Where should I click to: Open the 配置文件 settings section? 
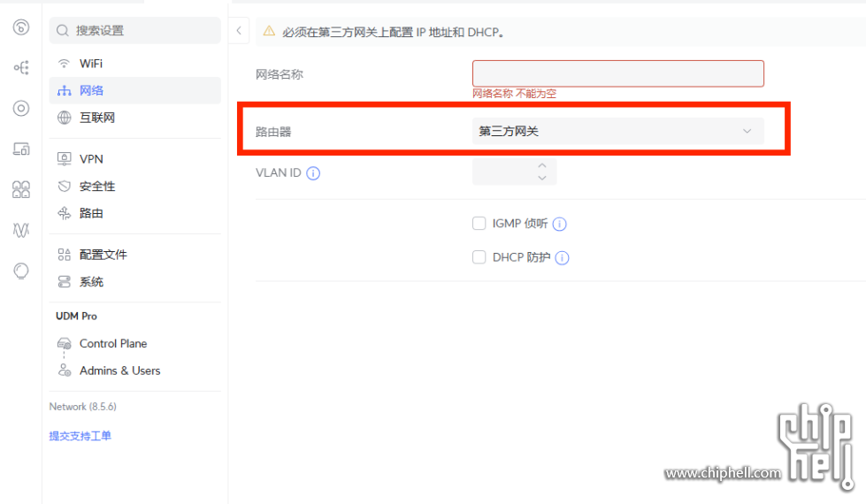pyautogui.click(x=134, y=255)
